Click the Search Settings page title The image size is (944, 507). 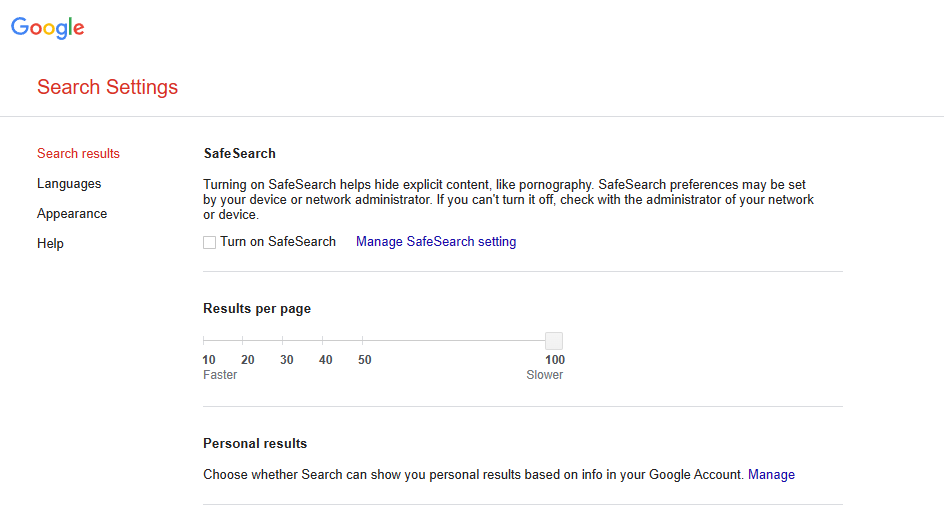108,87
